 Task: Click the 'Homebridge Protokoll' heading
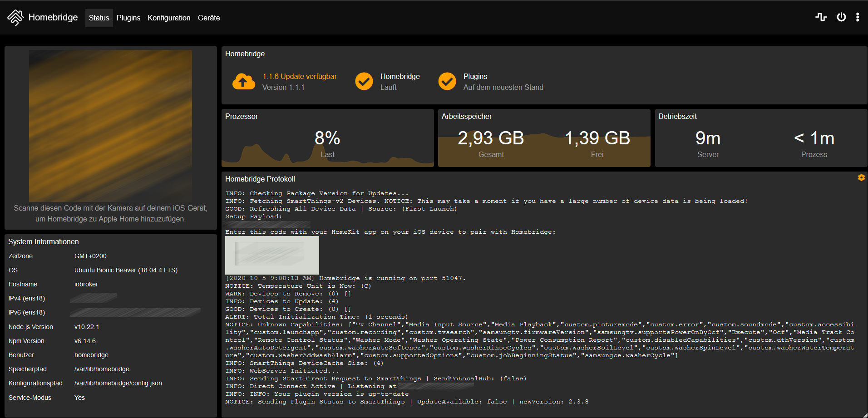point(260,179)
